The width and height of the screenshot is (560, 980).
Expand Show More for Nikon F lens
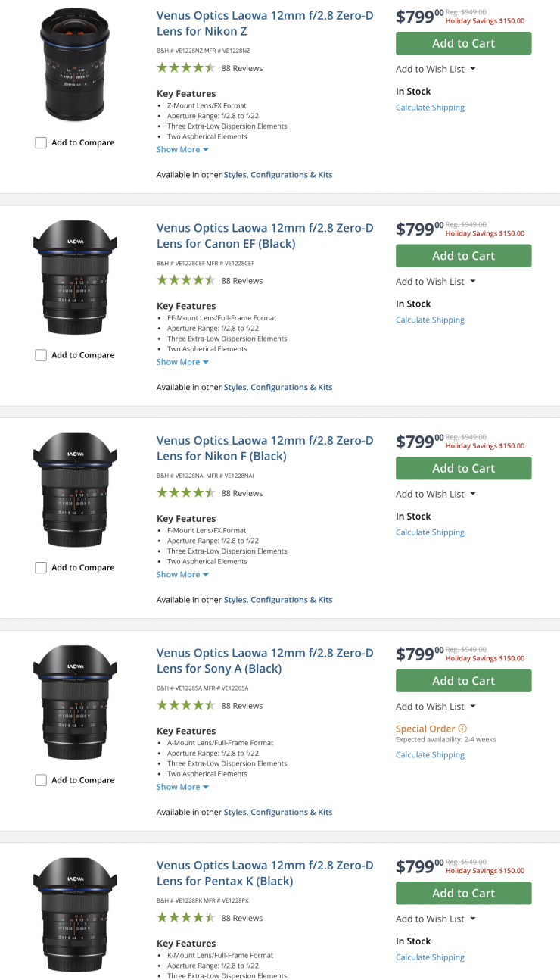[x=182, y=575]
